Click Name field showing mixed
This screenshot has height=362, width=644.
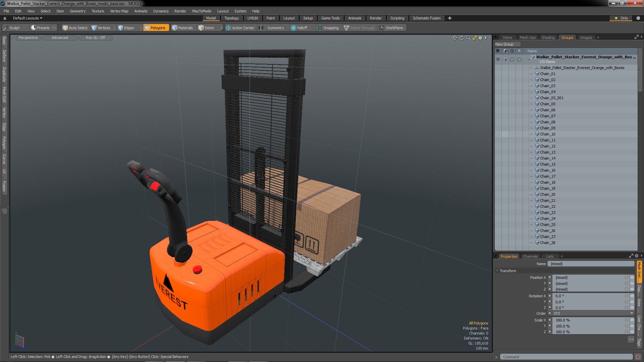(x=591, y=264)
